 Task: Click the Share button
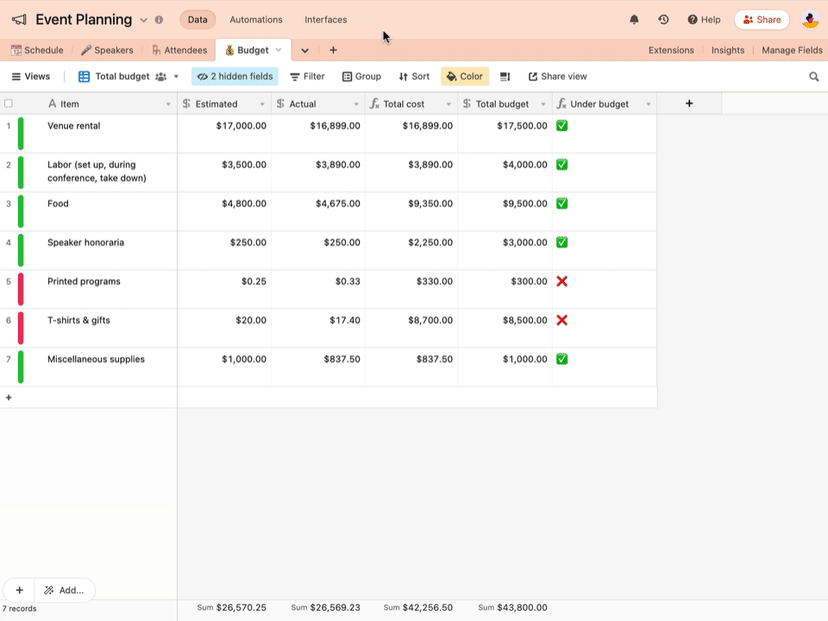point(761,19)
